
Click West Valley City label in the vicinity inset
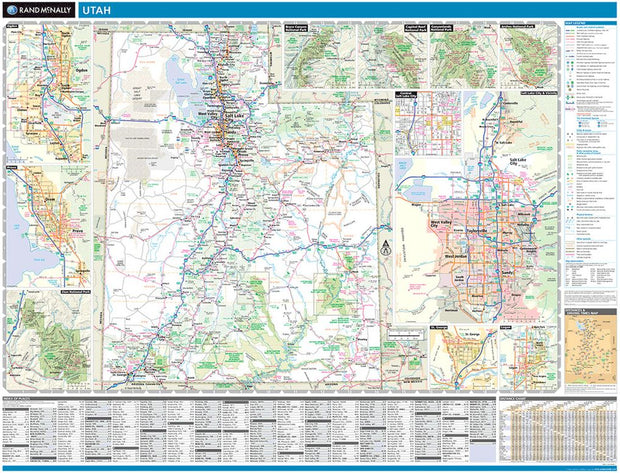coord(441,224)
